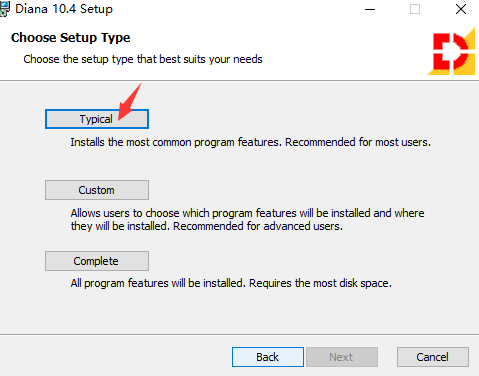The image size is (479, 376).
Task: Click 'All program features will be installed' text
Action: tap(231, 283)
